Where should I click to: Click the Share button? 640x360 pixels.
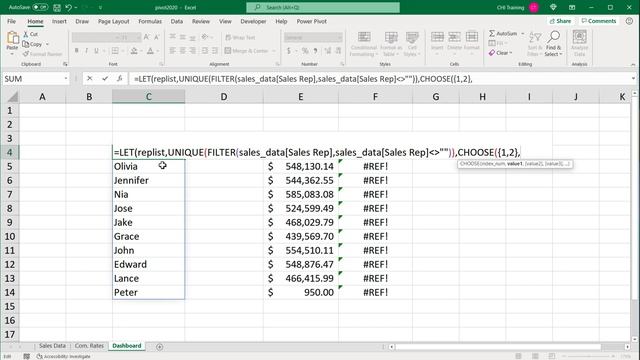(x=560, y=21)
